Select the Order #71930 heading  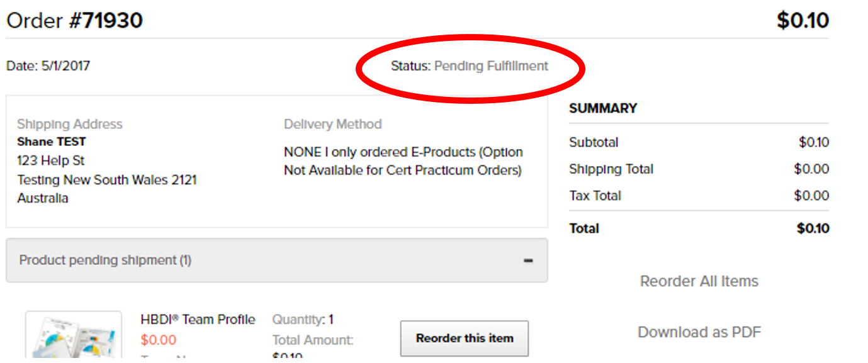(74, 21)
